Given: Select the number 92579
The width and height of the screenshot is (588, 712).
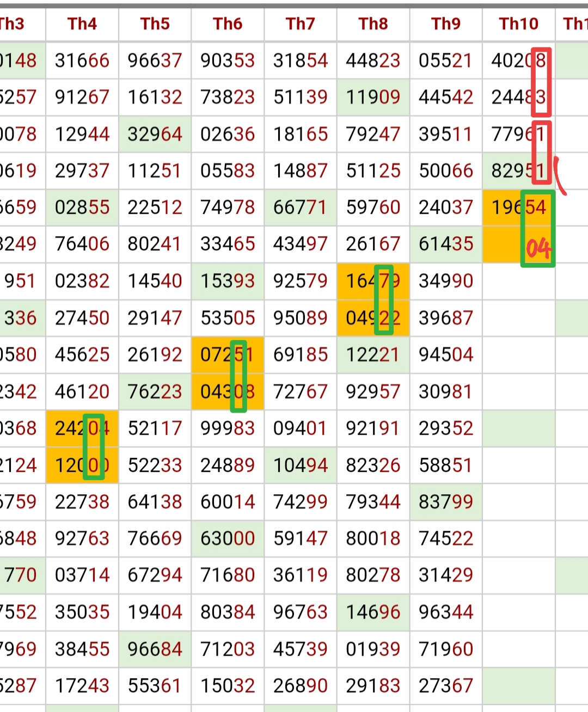Looking at the screenshot, I should point(301,281).
